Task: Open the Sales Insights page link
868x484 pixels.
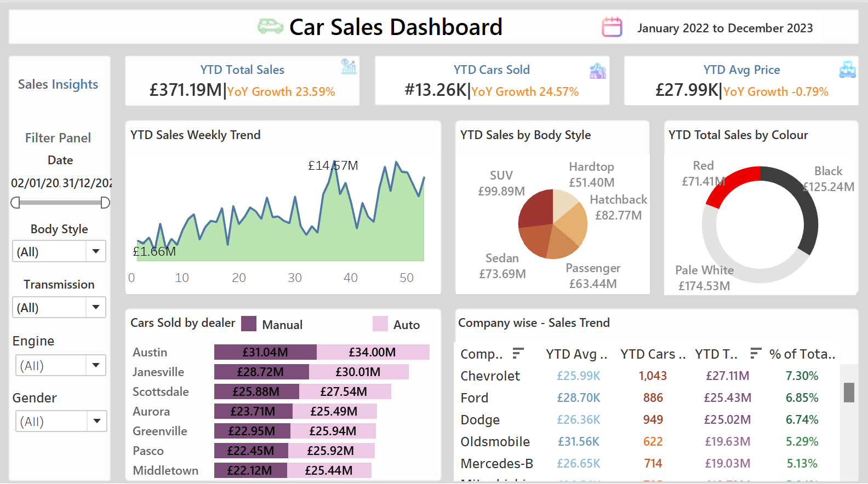Action: [58, 84]
